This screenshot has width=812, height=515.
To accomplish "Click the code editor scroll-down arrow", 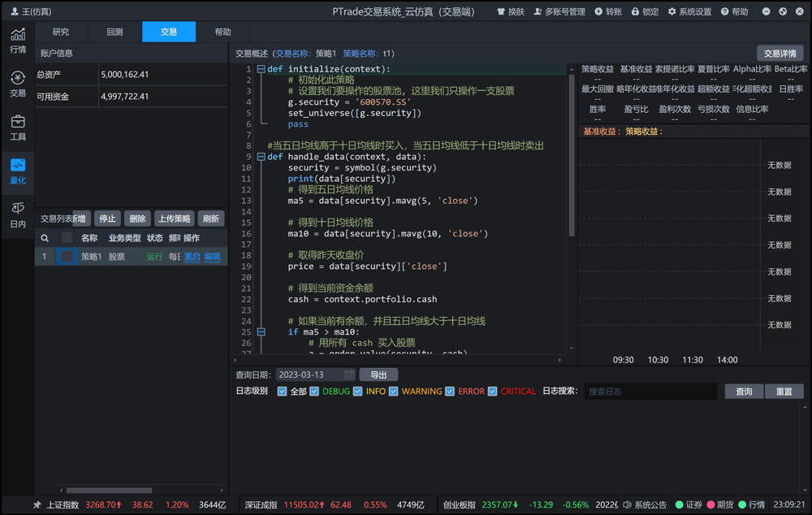I will click(572, 348).
